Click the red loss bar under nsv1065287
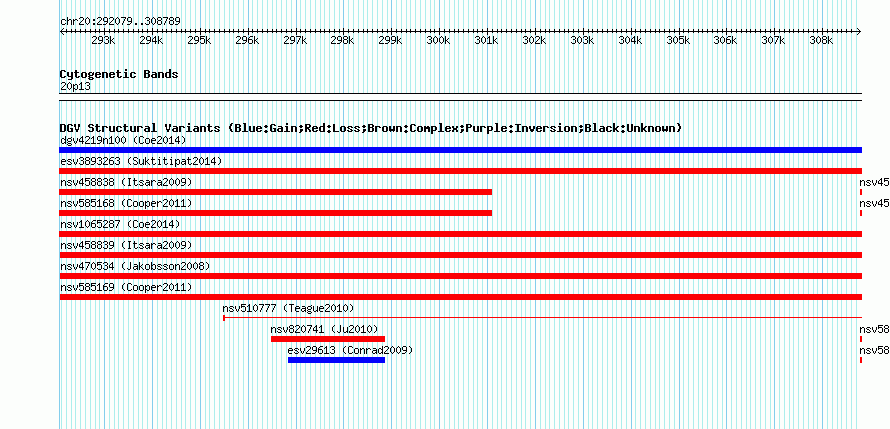890x429 pixels. [x=461, y=234]
